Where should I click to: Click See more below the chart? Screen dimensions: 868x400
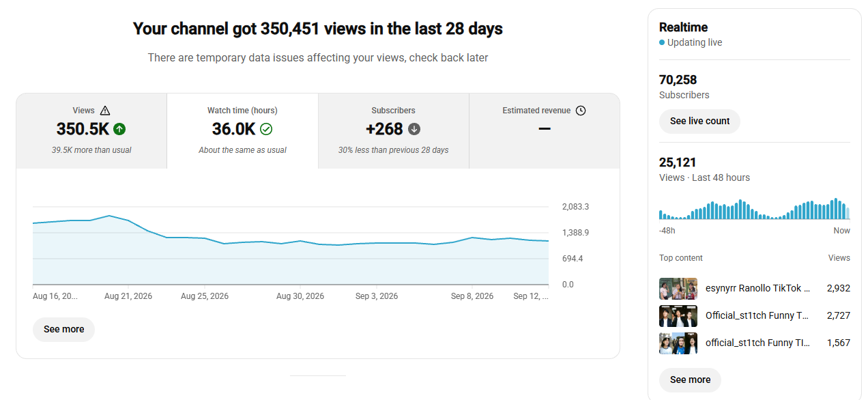point(63,329)
